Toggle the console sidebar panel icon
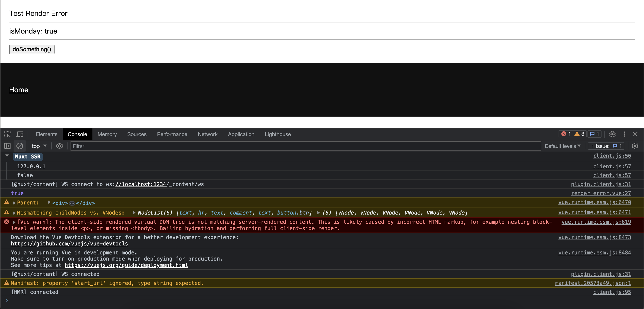The height and width of the screenshot is (309, 644). click(x=7, y=146)
